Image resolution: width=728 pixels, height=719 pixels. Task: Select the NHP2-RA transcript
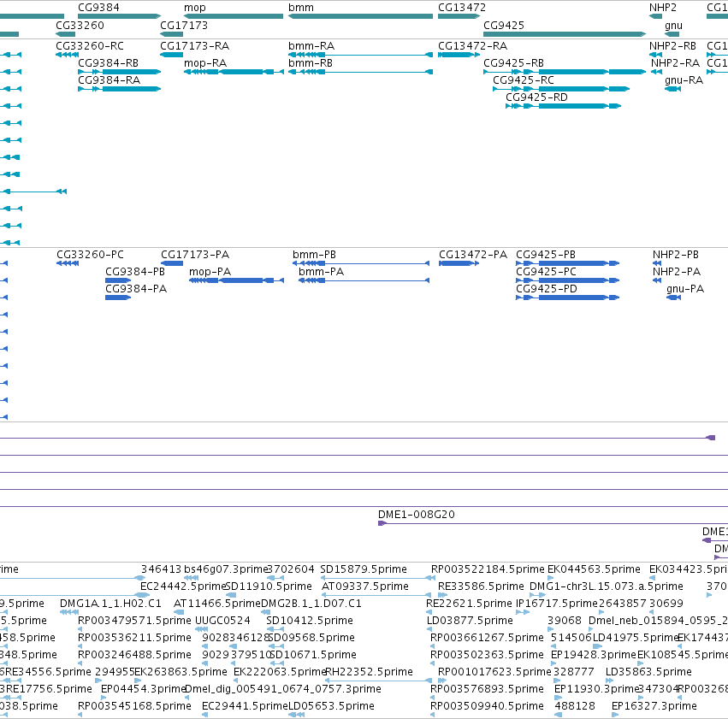[x=656, y=72]
